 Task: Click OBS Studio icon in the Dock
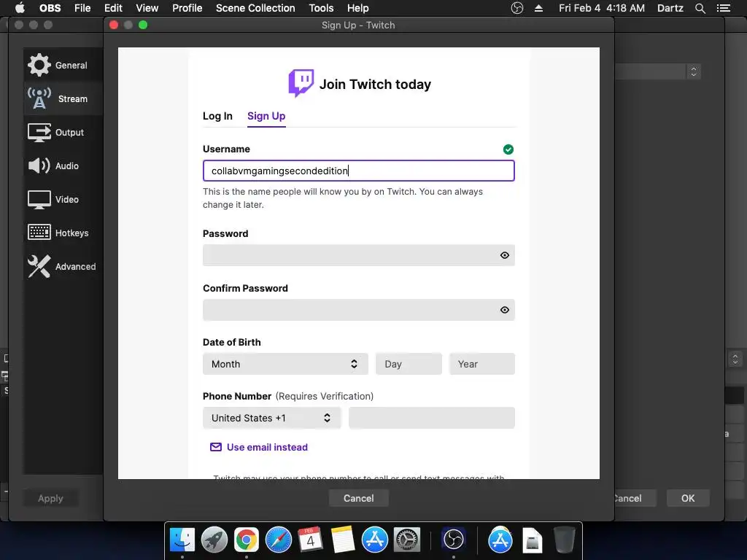click(453, 540)
